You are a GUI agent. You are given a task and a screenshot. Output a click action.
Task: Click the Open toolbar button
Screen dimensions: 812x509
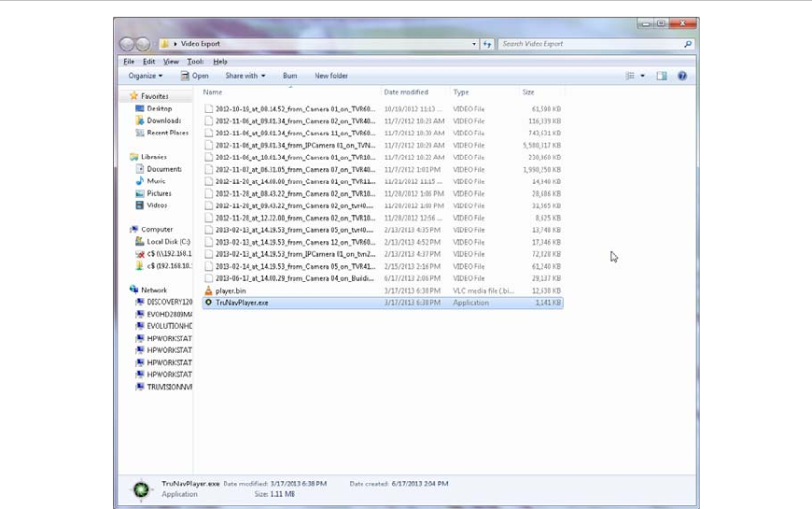pos(195,76)
